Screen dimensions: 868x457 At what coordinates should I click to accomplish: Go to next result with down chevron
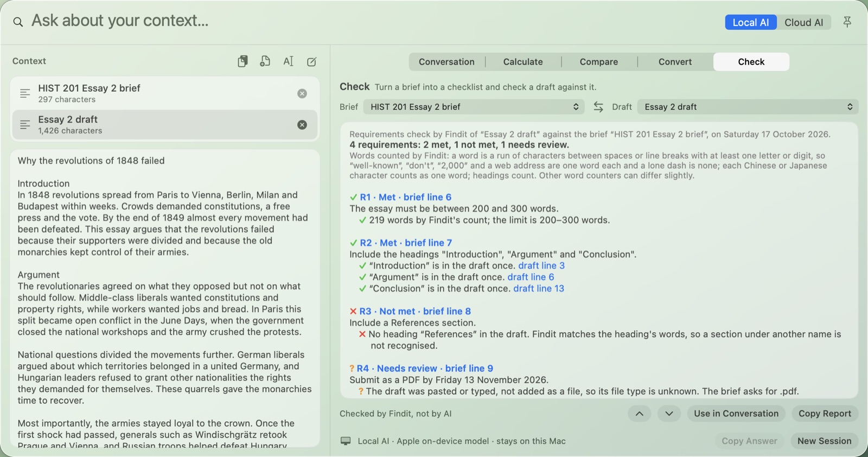(669, 414)
